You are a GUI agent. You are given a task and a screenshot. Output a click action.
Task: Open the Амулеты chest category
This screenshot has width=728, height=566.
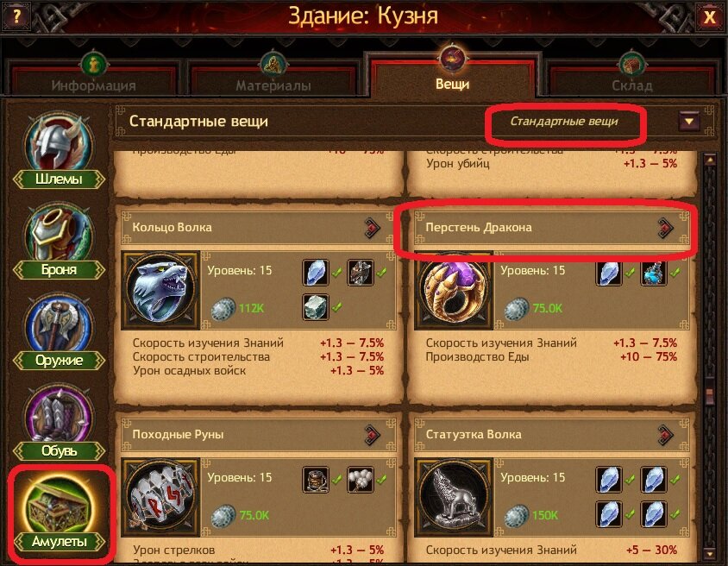(x=59, y=513)
